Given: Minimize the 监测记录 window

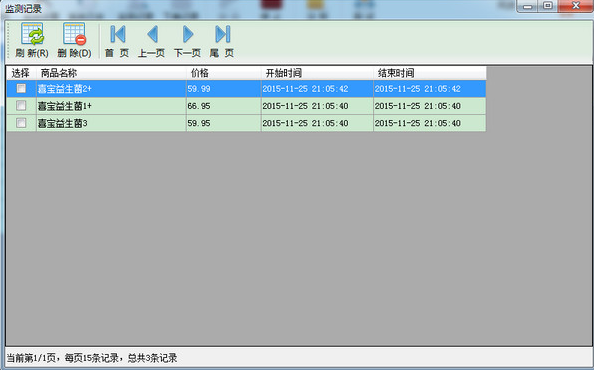Looking at the screenshot, I should coord(528,6).
